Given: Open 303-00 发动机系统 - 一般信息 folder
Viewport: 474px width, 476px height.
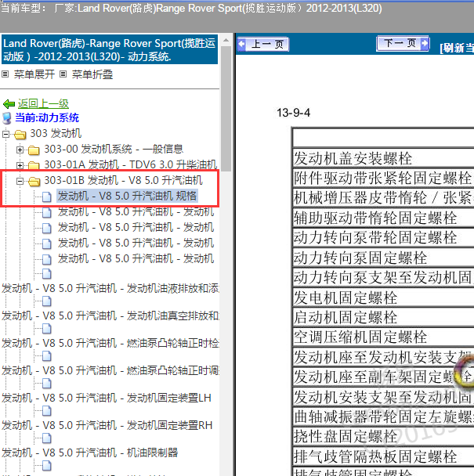Looking at the screenshot, I should [114, 149].
